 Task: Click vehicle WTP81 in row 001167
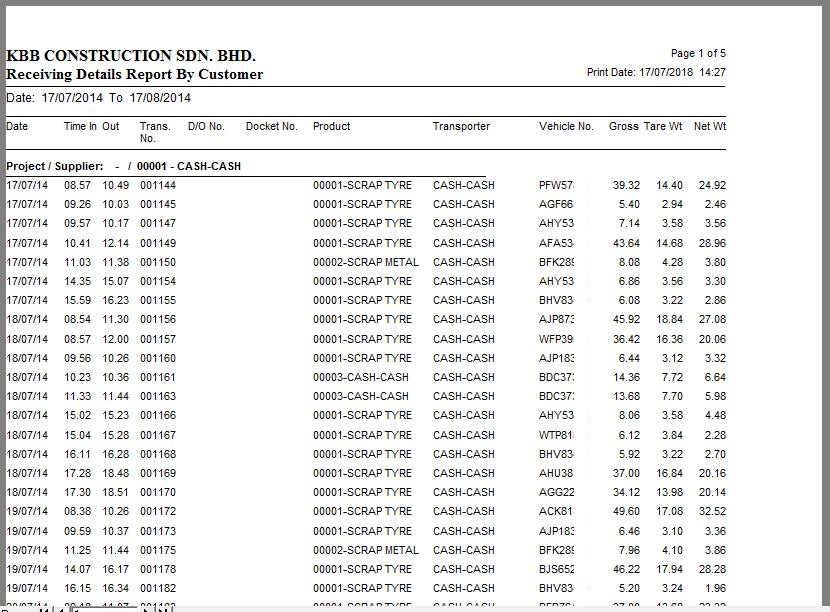tap(556, 436)
